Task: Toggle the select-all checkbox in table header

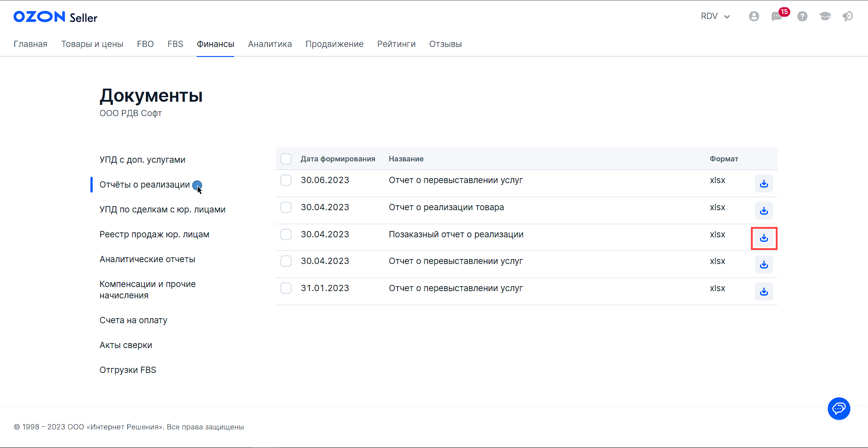Action: tap(286, 159)
